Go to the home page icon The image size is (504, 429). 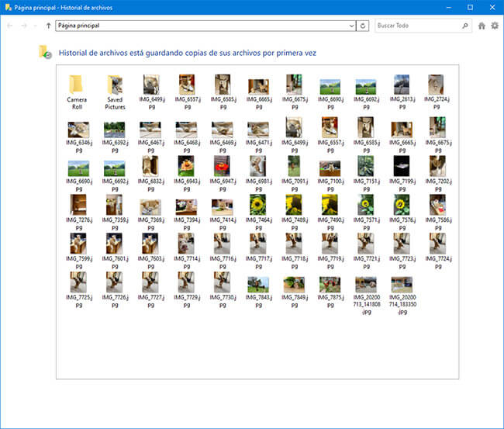(482, 26)
